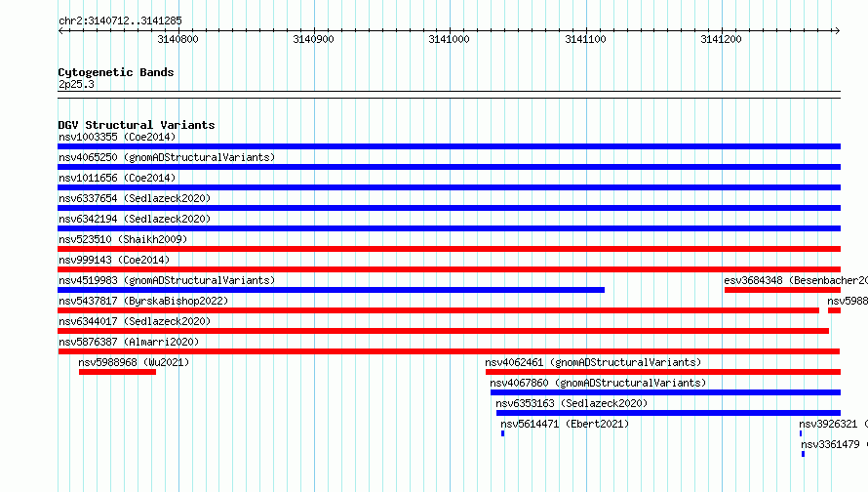
Task: Select the red bar under nsv6344017
Action: point(444,331)
